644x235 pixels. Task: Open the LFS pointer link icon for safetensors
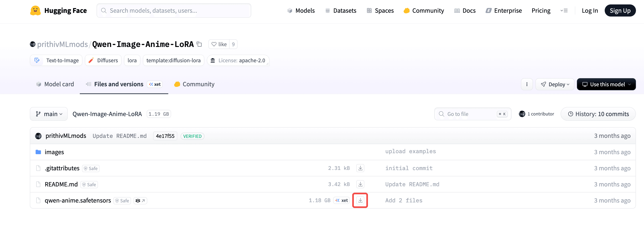coord(140,201)
